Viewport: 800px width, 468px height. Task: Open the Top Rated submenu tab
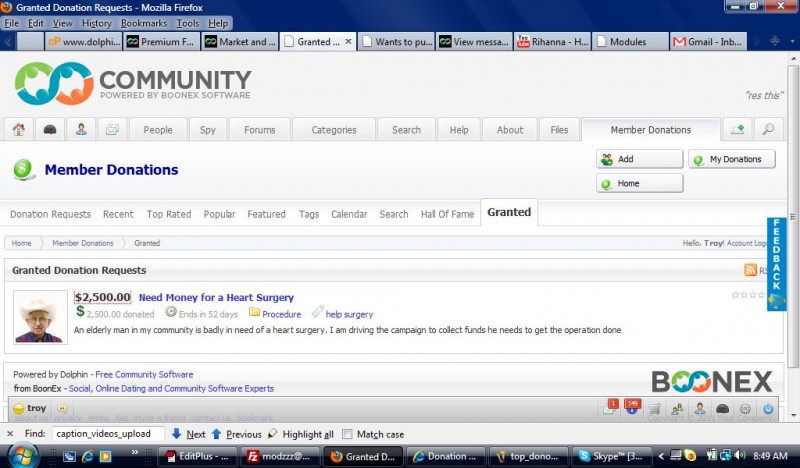pyautogui.click(x=169, y=214)
